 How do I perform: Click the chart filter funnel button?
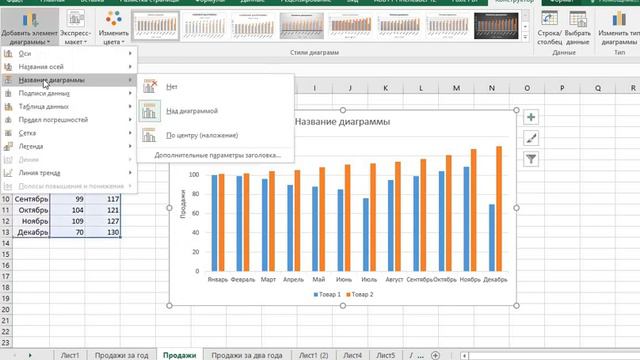[x=531, y=159]
